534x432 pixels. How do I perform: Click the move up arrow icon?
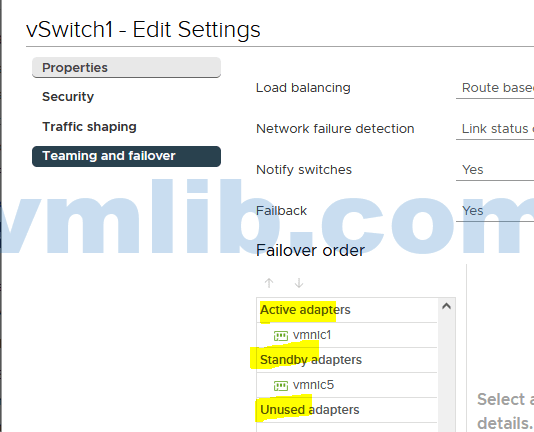[x=269, y=283]
